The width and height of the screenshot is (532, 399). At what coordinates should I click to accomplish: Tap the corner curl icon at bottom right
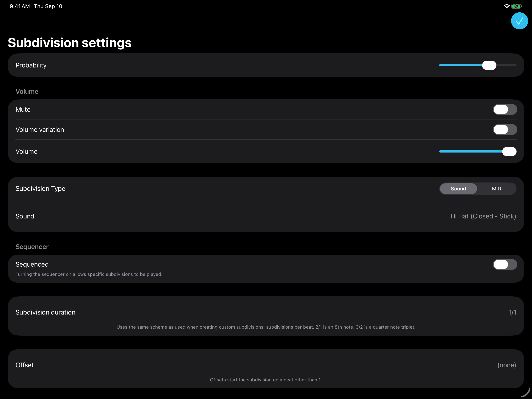[x=526, y=392]
